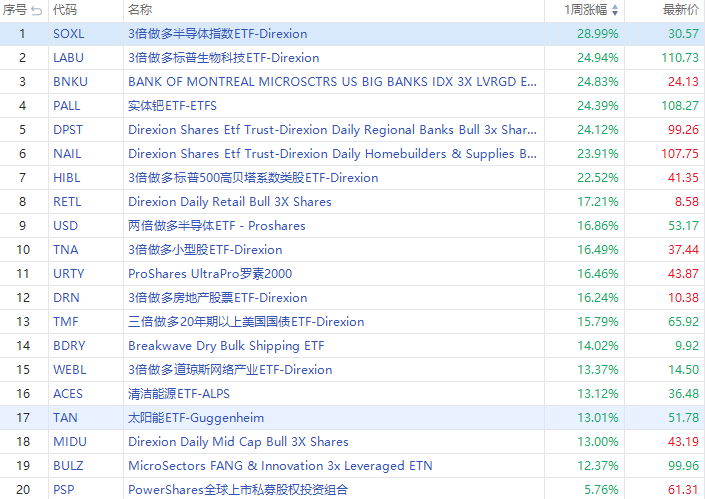The image size is (705, 499).
Task: Select the HIBL ticker code
Action: 67,178
